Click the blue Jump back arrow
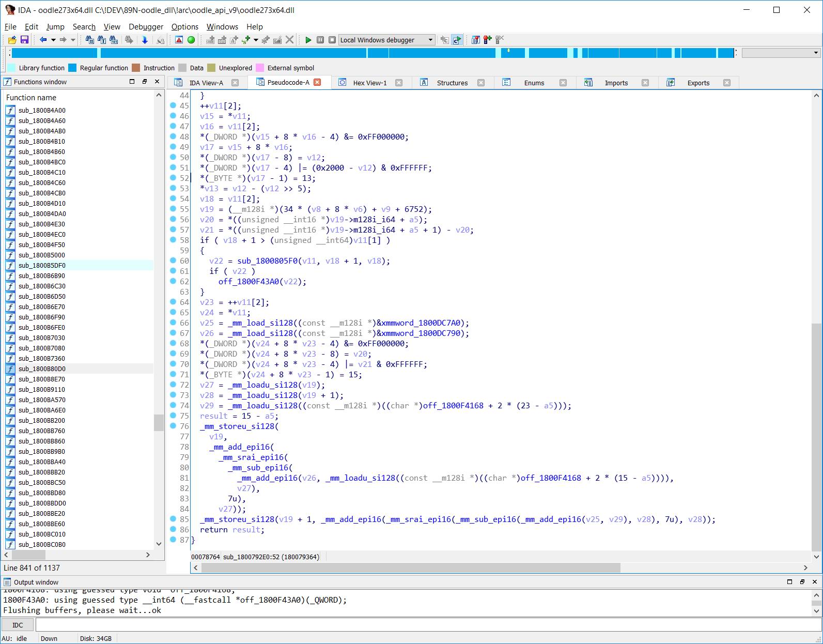Viewport: 823px width, 644px height. pyautogui.click(x=43, y=40)
